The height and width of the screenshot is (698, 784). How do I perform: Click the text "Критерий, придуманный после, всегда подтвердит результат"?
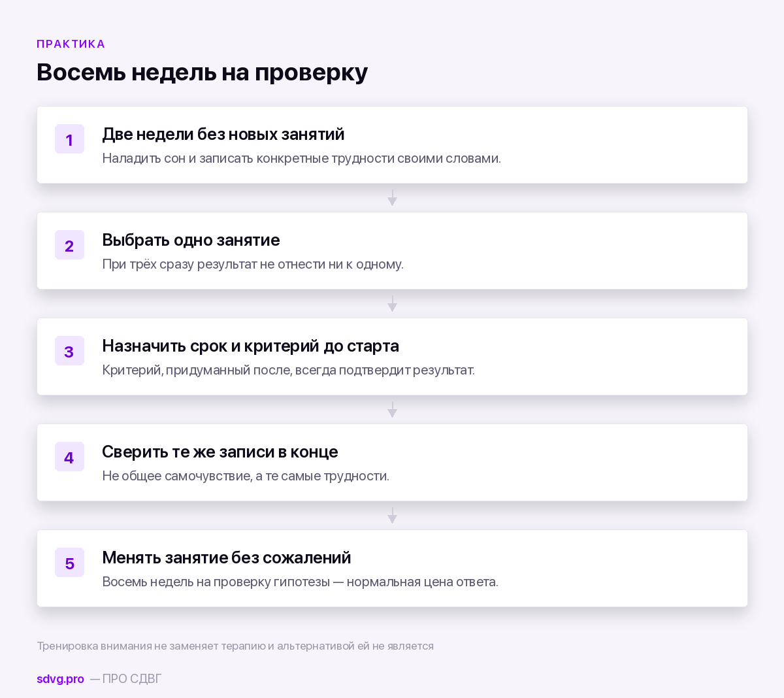point(287,370)
